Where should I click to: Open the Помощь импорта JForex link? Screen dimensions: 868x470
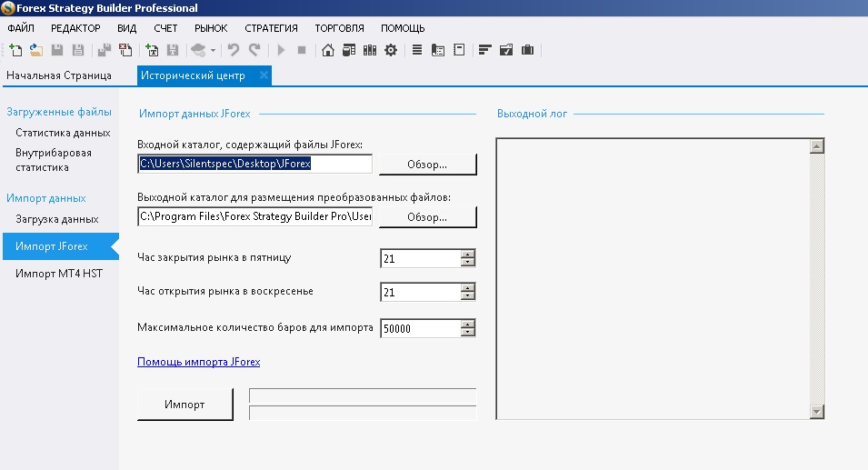click(x=199, y=362)
